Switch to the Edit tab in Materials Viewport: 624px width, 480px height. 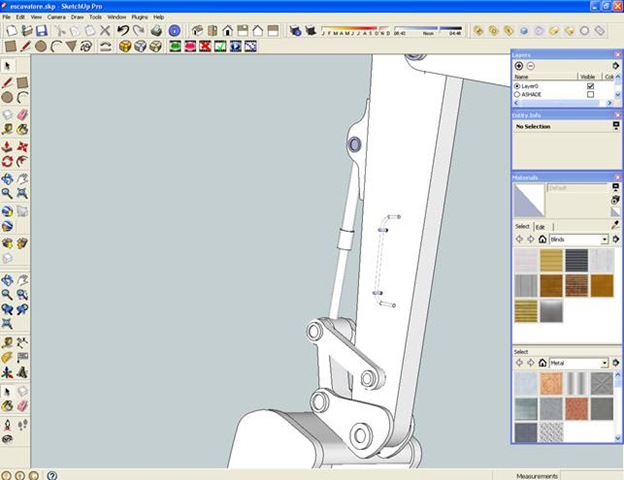(540, 227)
